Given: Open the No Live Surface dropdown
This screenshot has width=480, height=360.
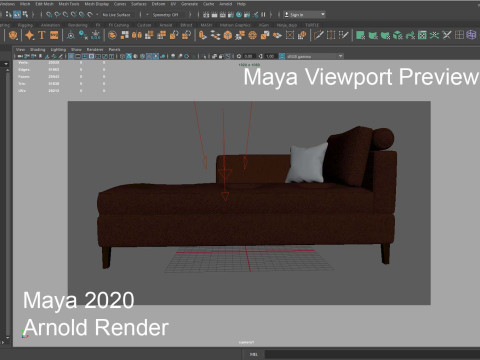Looking at the screenshot, I should pos(116,15).
